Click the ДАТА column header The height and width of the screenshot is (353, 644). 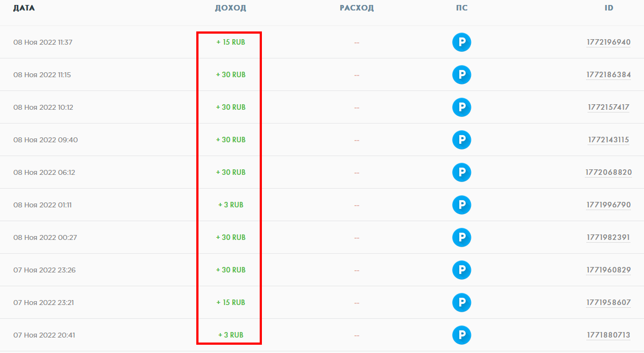tap(24, 8)
